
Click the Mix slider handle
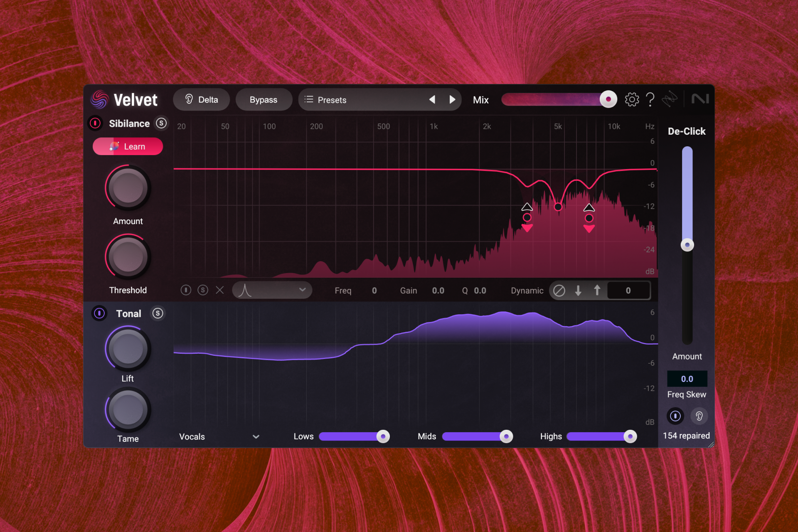coord(608,99)
